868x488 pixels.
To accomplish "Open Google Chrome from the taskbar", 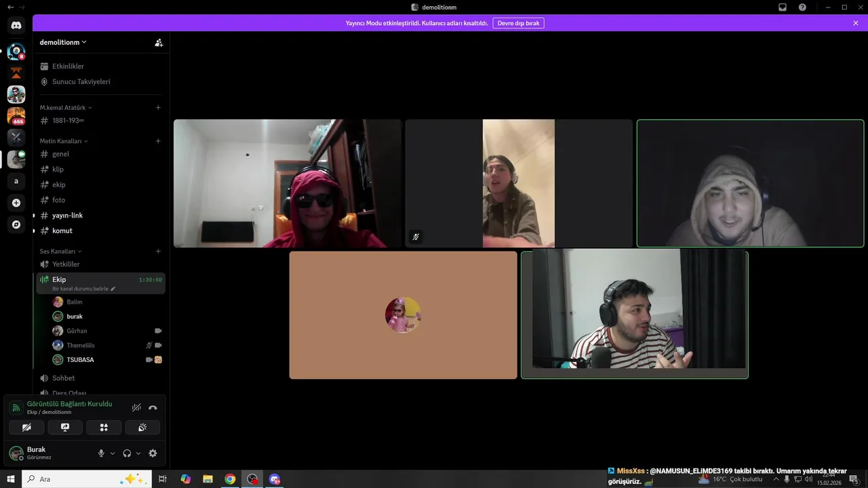I will click(230, 479).
